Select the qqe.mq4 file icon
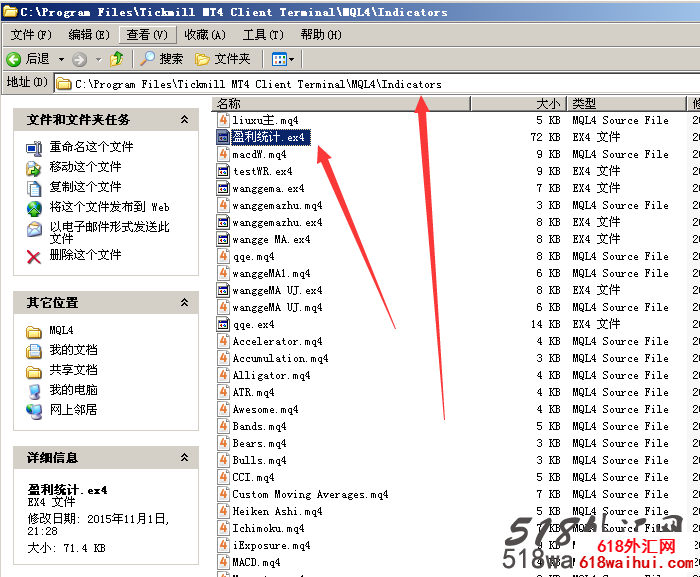 click(223, 256)
